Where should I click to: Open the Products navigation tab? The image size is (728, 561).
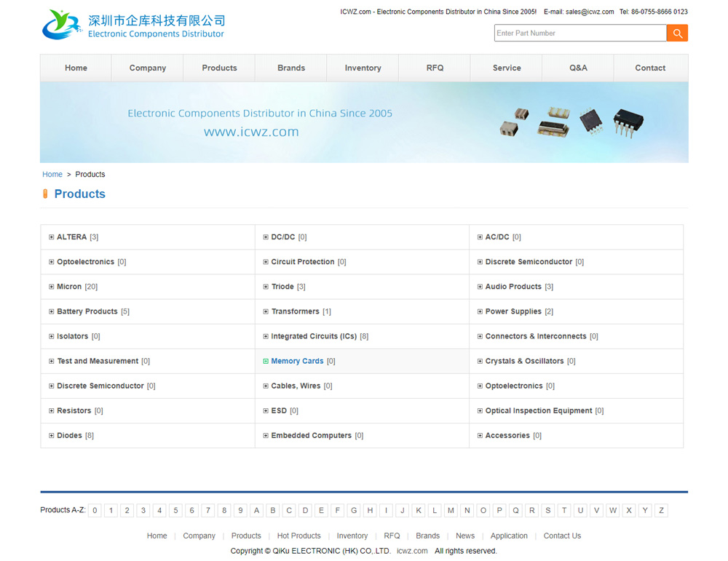pos(219,68)
